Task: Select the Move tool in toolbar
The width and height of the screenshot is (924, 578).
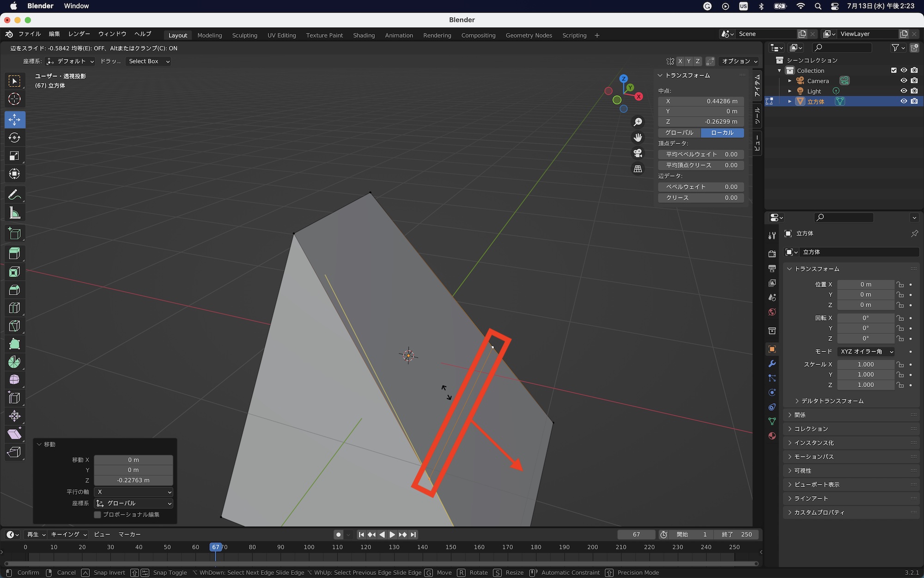Action: [14, 120]
